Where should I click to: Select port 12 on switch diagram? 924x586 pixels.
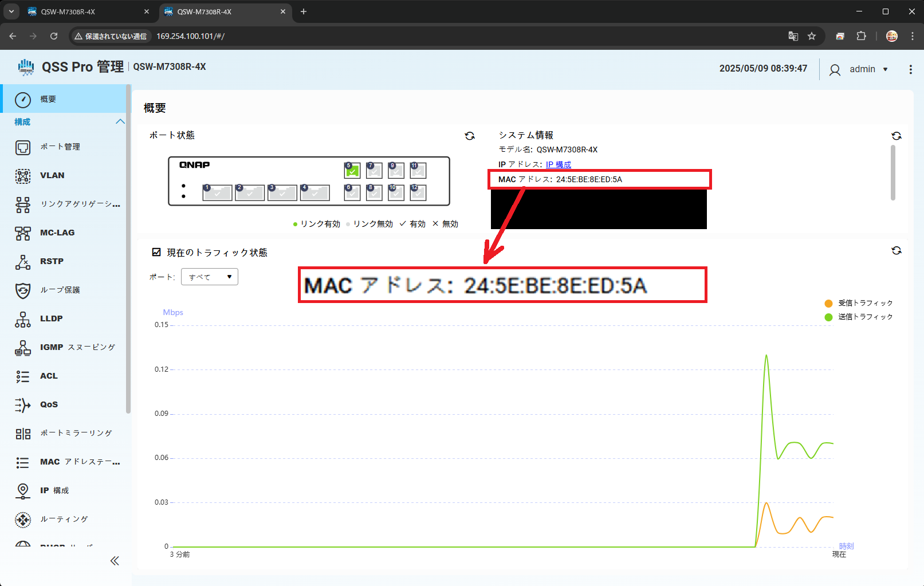point(418,192)
